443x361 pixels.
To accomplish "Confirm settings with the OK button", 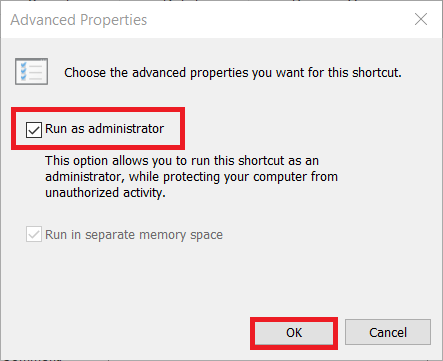I will pyautogui.click(x=294, y=333).
